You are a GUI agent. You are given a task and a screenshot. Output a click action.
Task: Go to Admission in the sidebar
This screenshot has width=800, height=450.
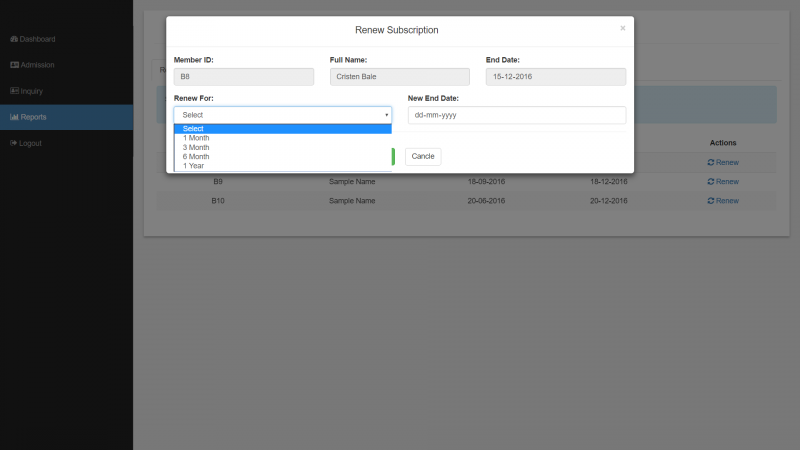tap(37, 65)
